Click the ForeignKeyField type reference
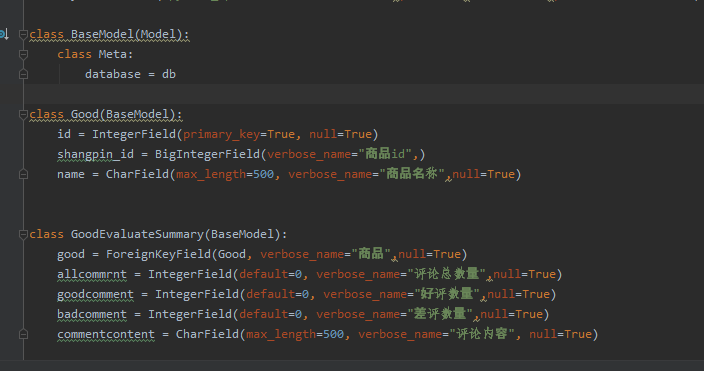The height and width of the screenshot is (371, 704). tap(158, 254)
